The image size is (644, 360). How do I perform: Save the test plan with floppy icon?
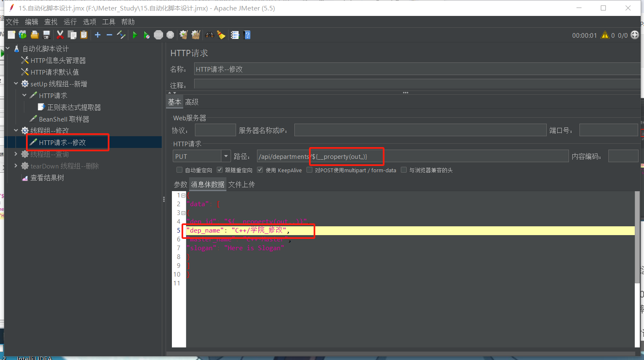click(x=47, y=35)
